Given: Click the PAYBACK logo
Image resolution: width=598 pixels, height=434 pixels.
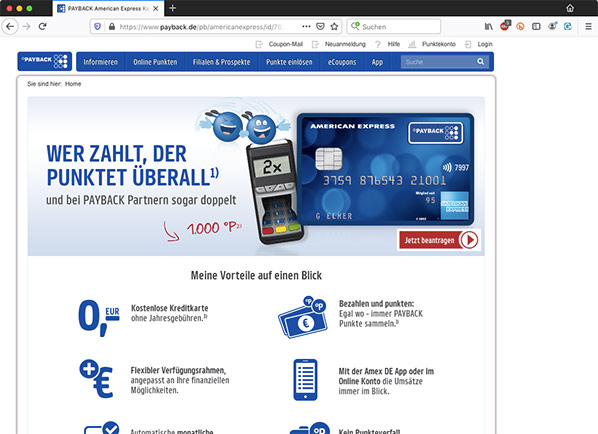Looking at the screenshot, I should pos(45,61).
